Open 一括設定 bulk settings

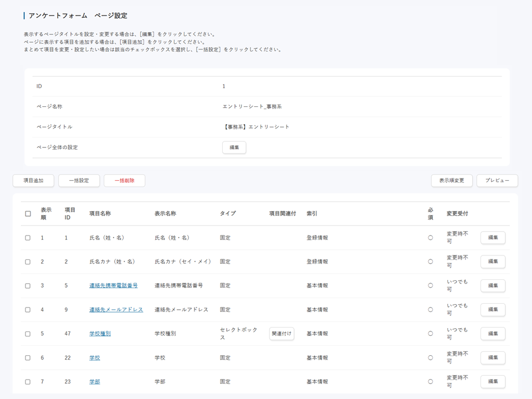[79, 181]
